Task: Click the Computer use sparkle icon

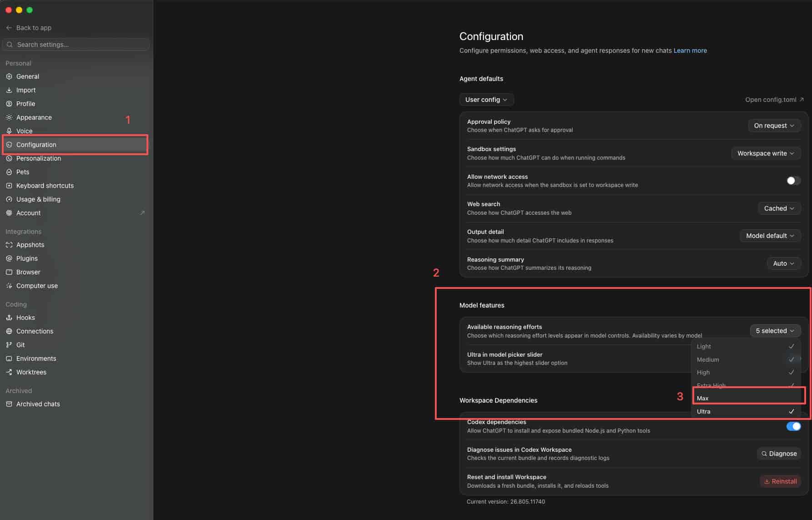Action: [x=9, y=286]
